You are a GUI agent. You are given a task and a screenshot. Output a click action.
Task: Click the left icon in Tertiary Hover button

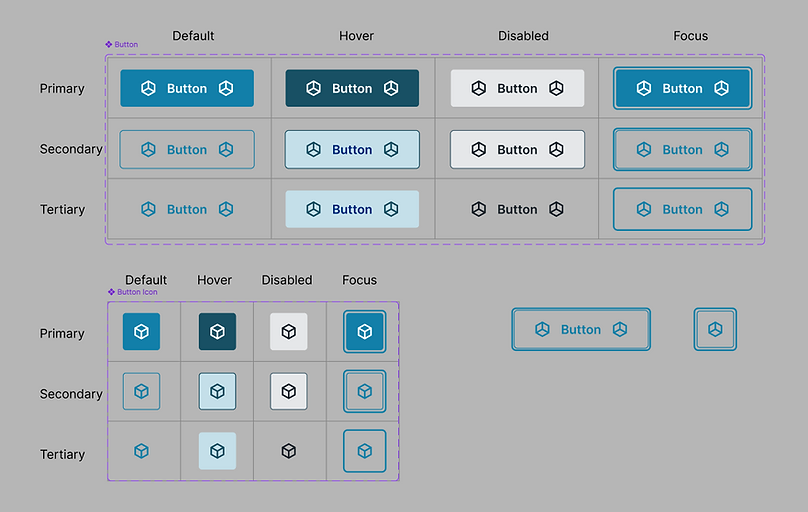click(313, 209)
